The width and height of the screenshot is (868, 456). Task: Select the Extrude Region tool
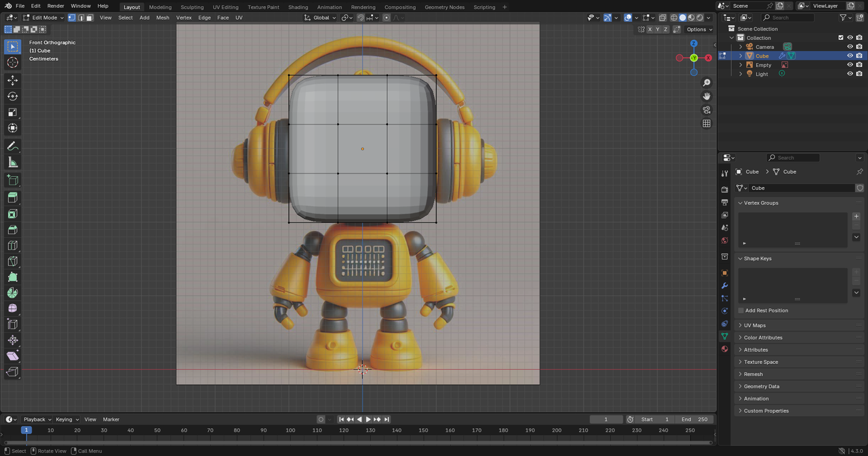point(12,198)
